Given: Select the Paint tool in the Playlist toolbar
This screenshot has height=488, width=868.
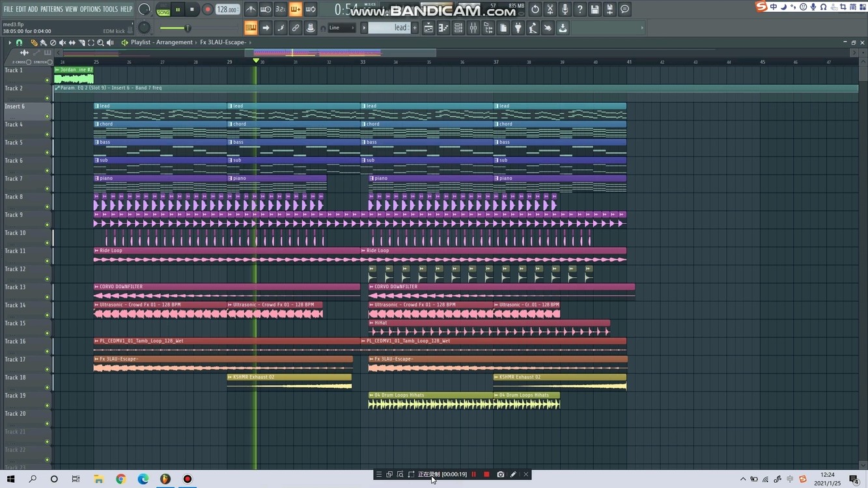Looking at the screenshot, I should coord(42,42).
